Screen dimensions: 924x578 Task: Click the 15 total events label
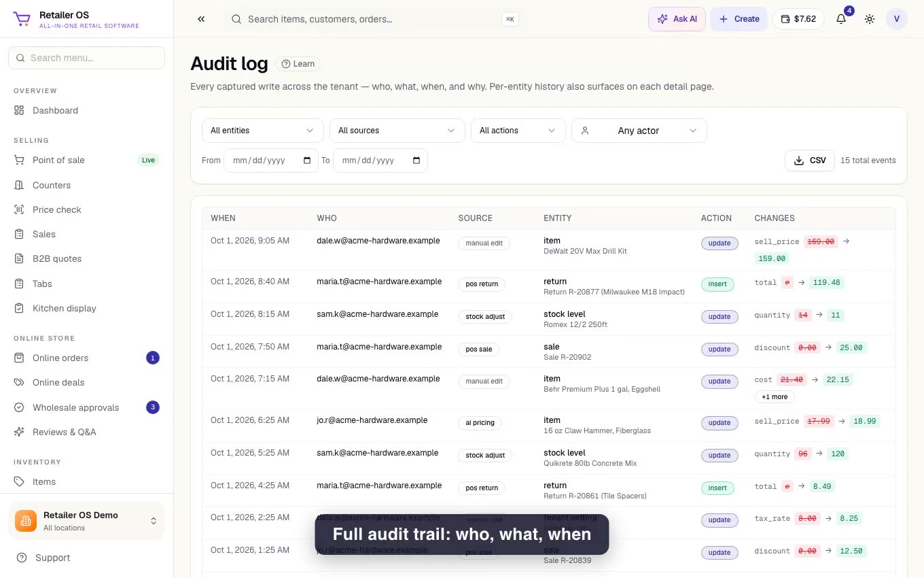868,160
